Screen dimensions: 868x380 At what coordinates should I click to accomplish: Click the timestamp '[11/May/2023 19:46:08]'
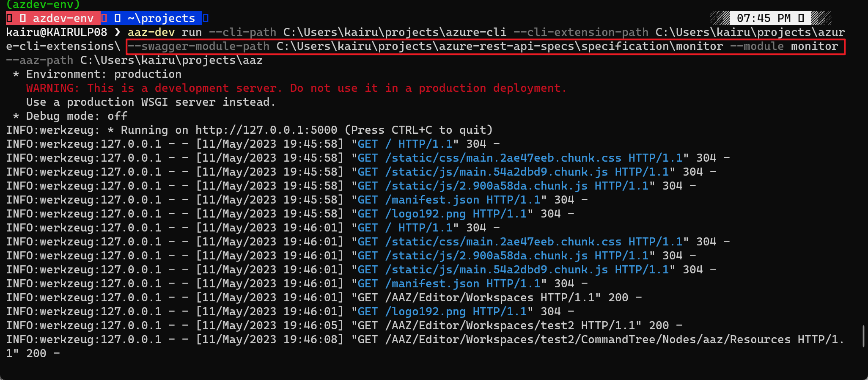[270, 339]
